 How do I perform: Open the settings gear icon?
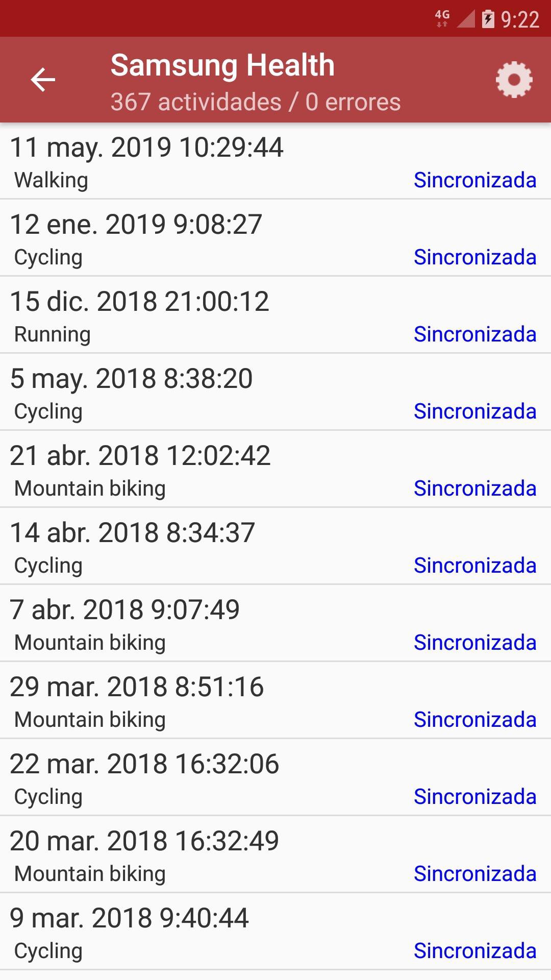pos(514,80)
